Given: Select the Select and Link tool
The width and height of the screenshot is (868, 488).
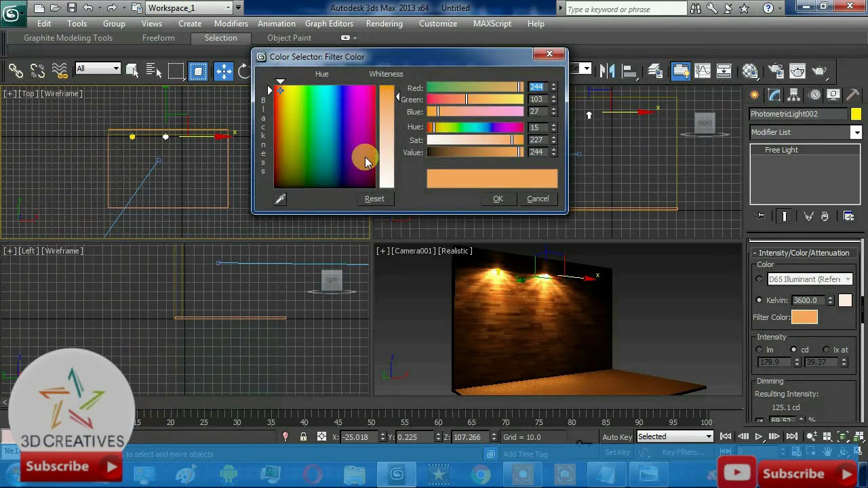Looking at the screenshot, I should coord(16,70).
